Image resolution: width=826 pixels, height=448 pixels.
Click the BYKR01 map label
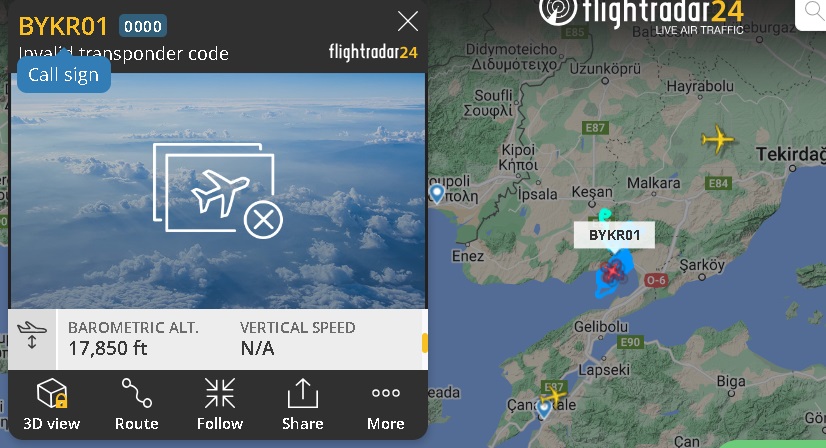point(614,235)
